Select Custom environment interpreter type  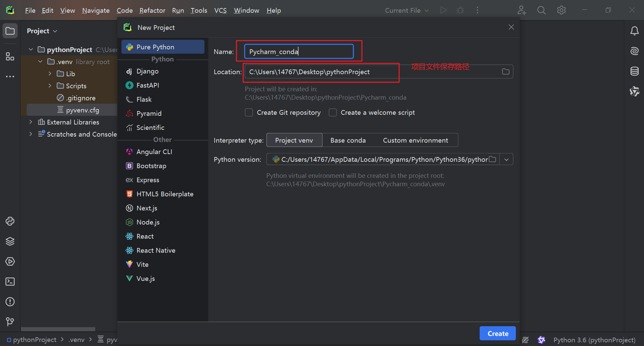click(416, 140)
